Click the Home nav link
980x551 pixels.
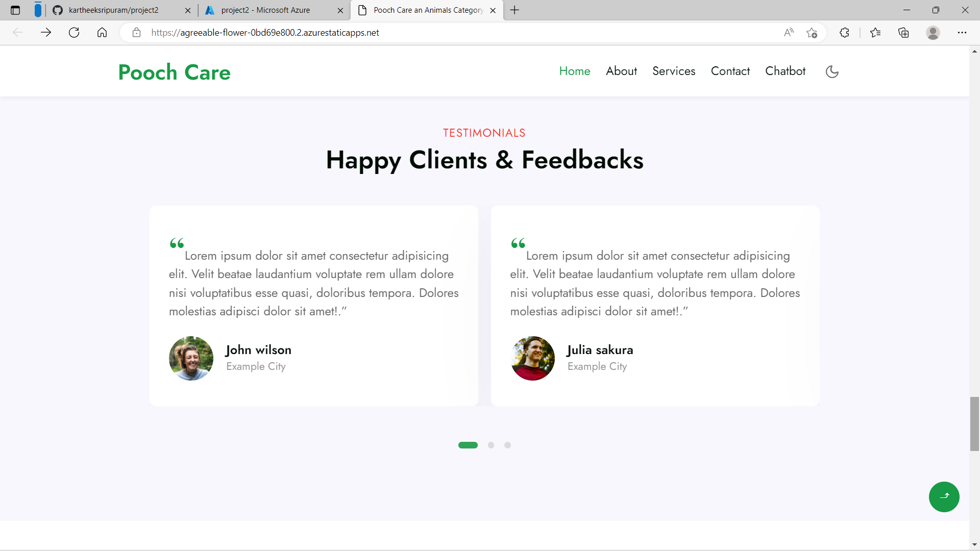click(x=575, y=71)
